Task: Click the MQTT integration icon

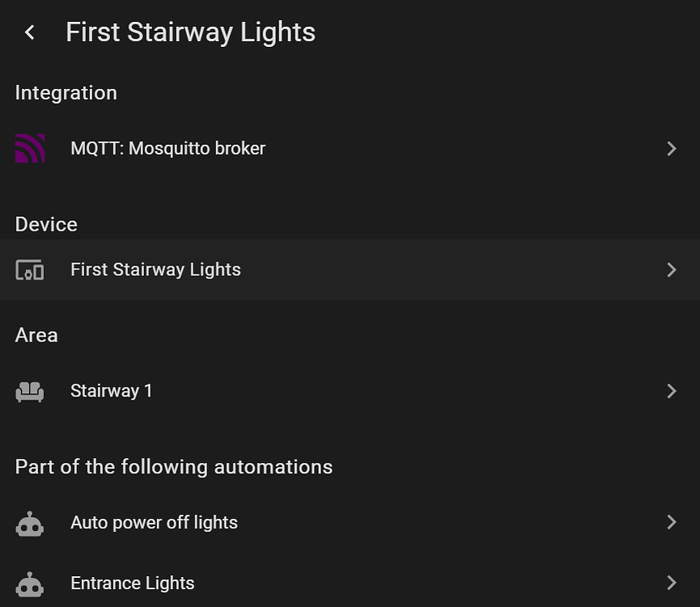Action: [x=30, y=148]
